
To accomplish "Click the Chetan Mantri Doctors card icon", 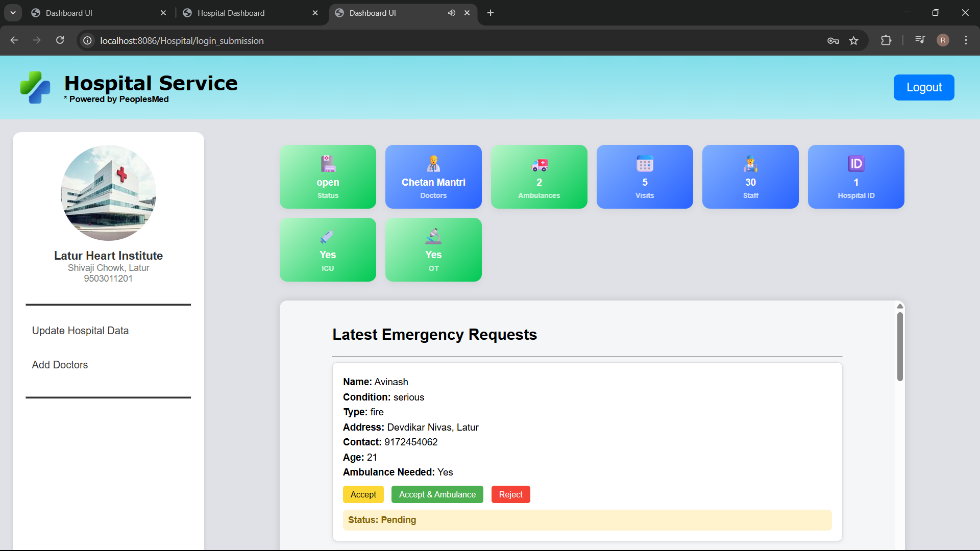I will click(x=433, y=164).
